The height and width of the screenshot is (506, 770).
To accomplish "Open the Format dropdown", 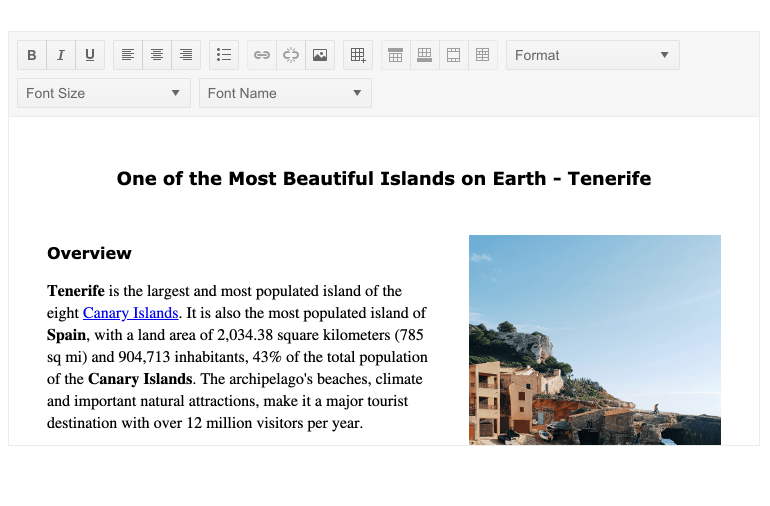I will [592, 55].
